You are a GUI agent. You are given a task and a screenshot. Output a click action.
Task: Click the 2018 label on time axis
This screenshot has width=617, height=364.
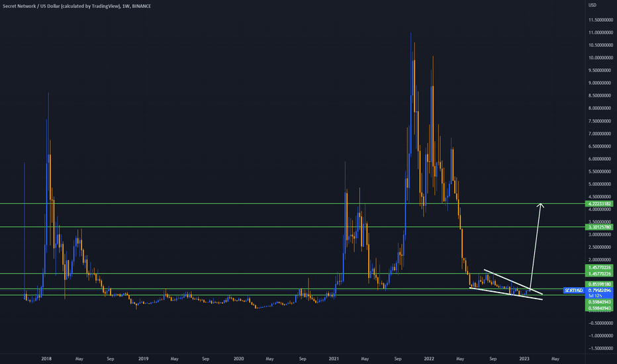point(46,359)
